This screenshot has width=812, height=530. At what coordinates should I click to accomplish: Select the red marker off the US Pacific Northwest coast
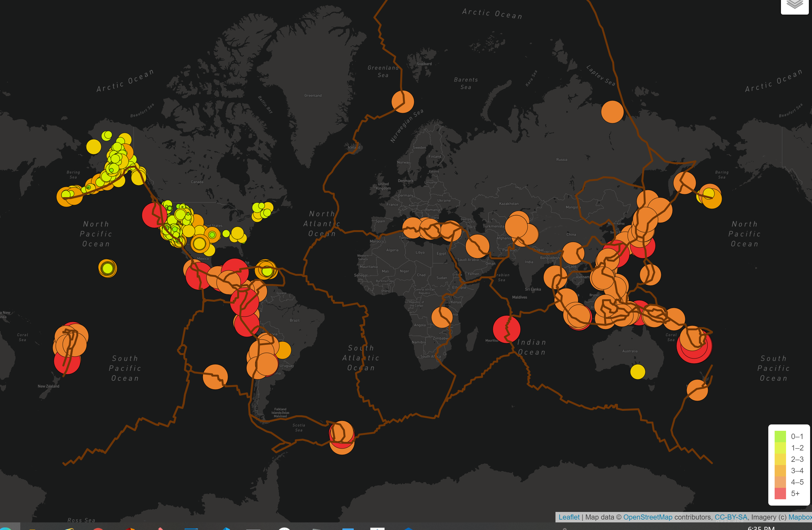tap(154, 215)
